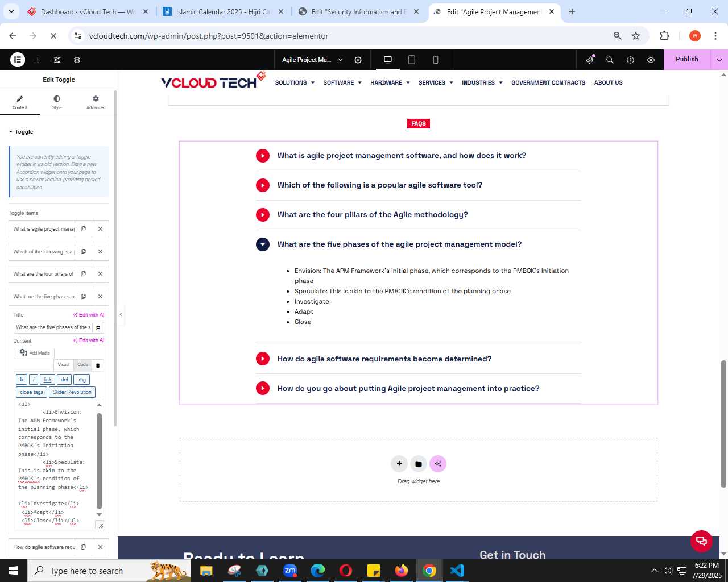Viewport: 728px width, 582px height.
Task: Open the Agile Project Ma... document dropdown
Action: click(x=312, y=60)
